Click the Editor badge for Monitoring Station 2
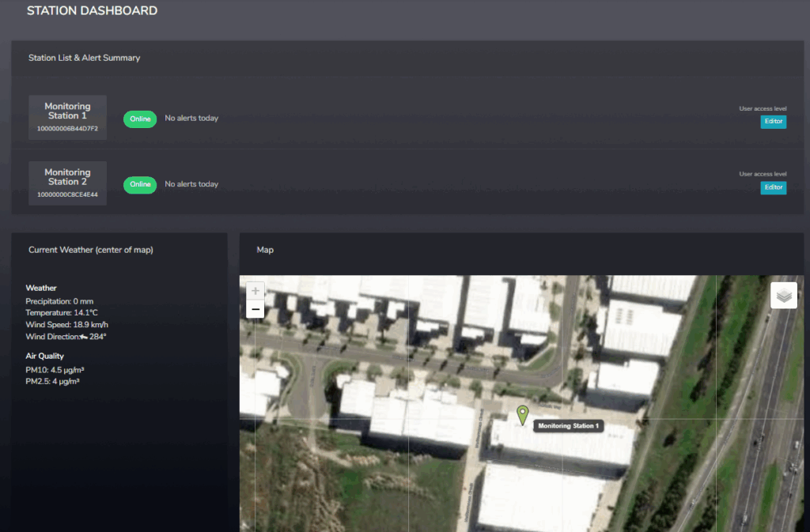The image size is (810, 532). (773, 187)
